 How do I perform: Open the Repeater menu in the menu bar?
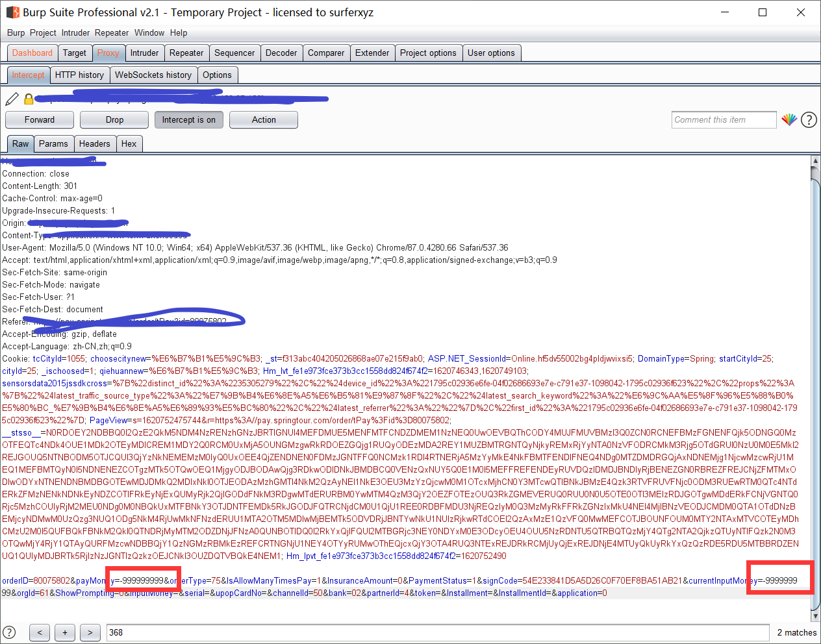[x=112, y=32]
